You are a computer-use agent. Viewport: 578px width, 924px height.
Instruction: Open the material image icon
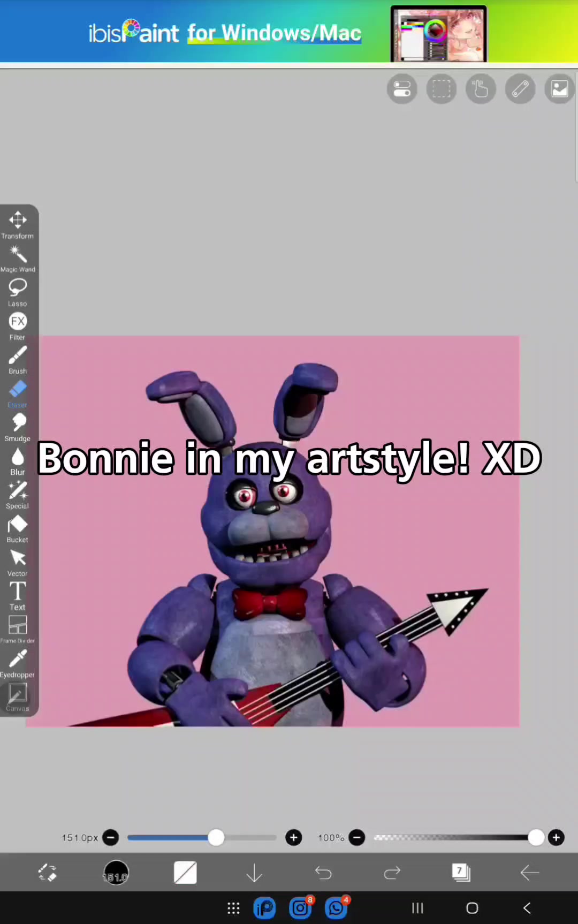coord(560,89)
